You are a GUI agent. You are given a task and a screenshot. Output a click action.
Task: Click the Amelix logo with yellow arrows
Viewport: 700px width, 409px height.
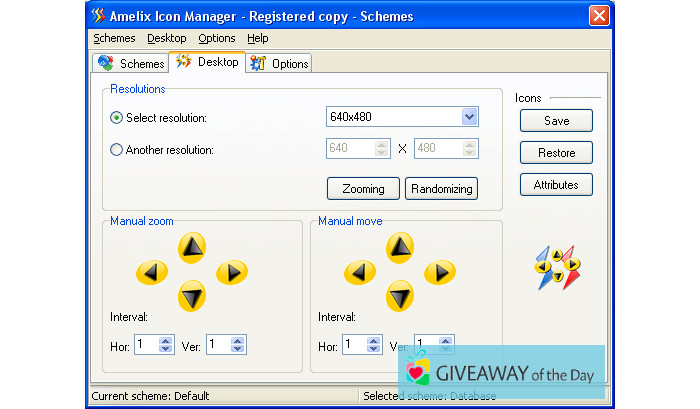coord(557,267)
